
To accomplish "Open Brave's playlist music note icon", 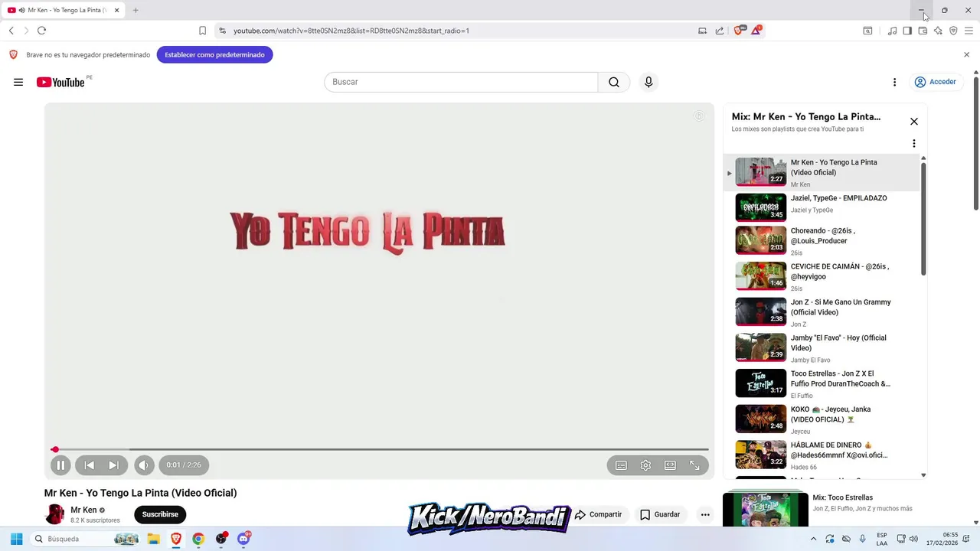I will 892,31.
